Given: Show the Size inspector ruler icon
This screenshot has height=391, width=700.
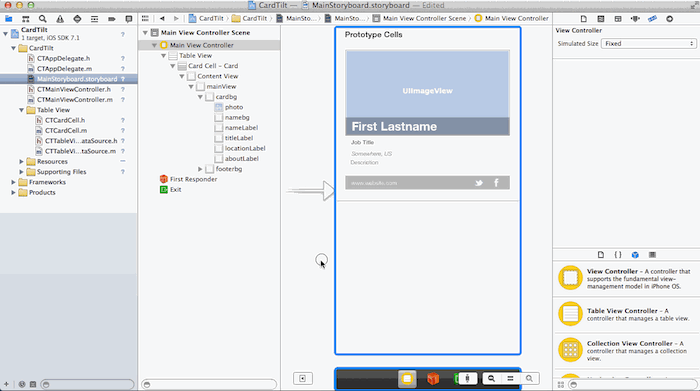Looking at the screenshot, I should coord(652,19).
